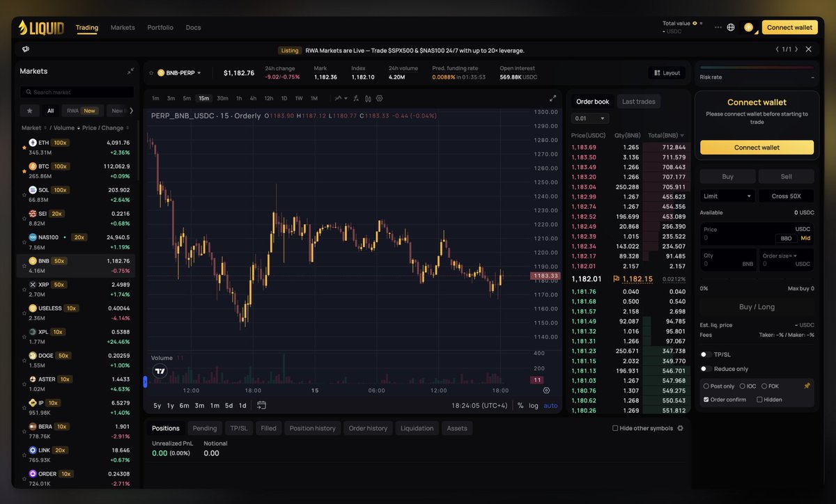836x504 pixels.
Task: Open the chart style line dropdown
Action: click(x=340, y=98)
